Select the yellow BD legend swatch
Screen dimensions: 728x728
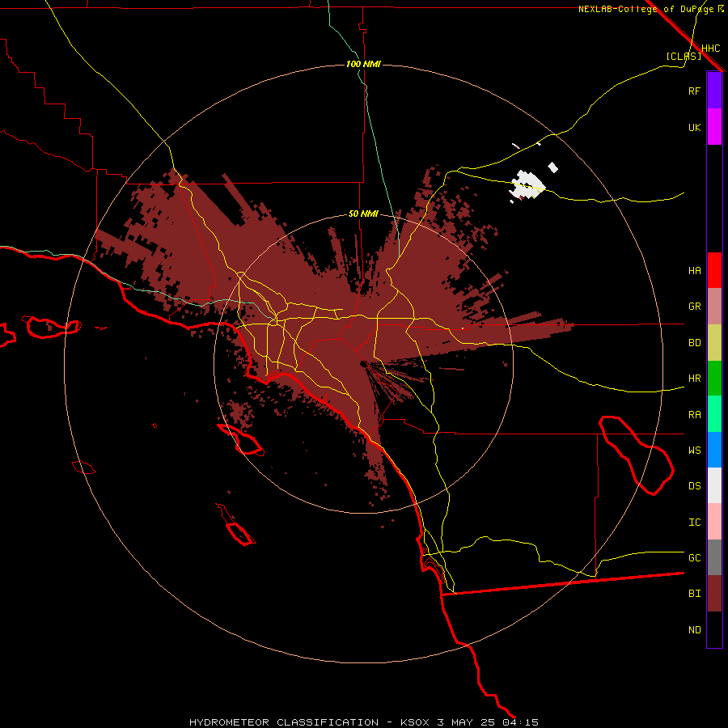point(714,342)
